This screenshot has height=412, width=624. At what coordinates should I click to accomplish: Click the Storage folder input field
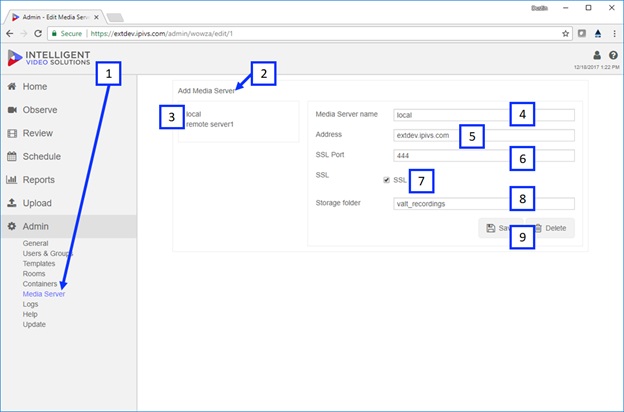pos(484,204)
